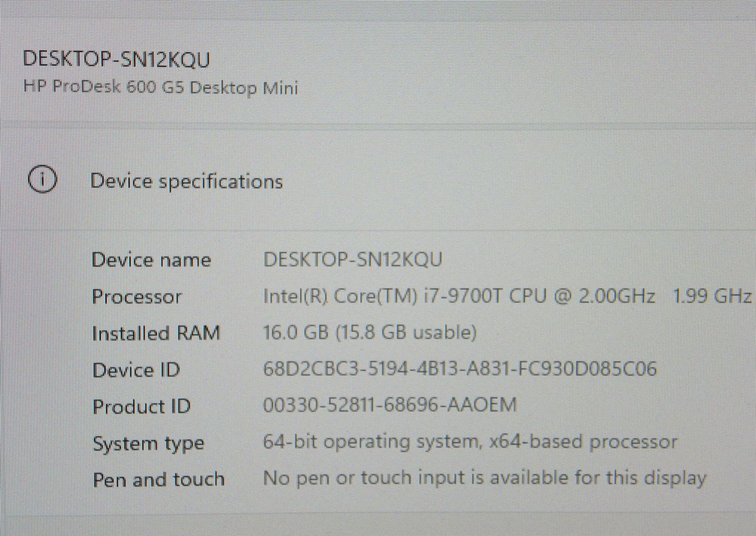Click the System type label
Image resolution: width=756 pixels, height=536 pixels.
click(148, 444)
